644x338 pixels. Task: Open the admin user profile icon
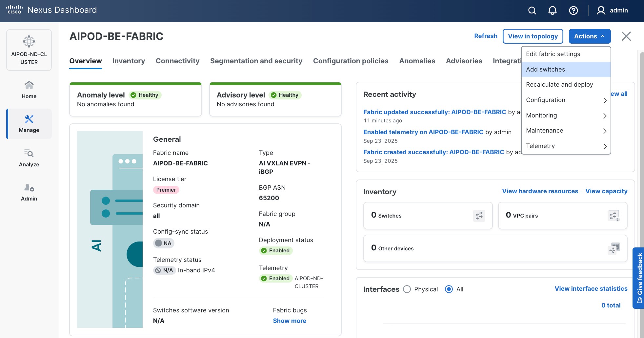600,11
